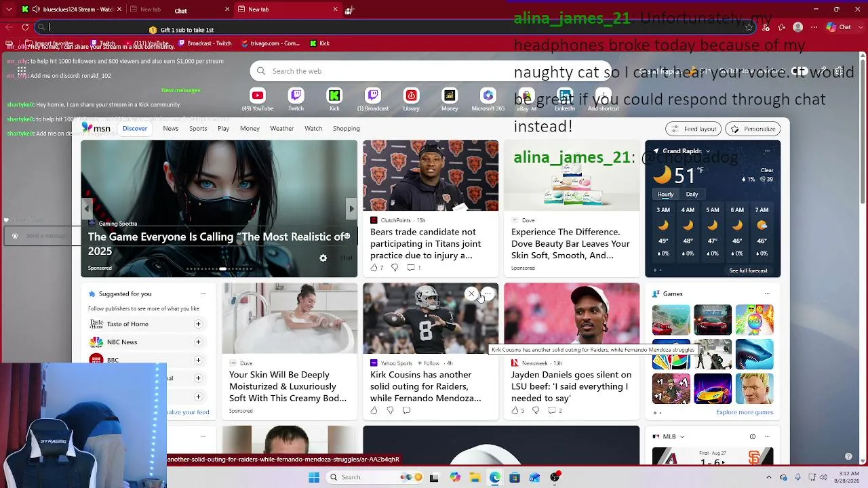
Task: Open MLB card options menu
Action: 767,436
